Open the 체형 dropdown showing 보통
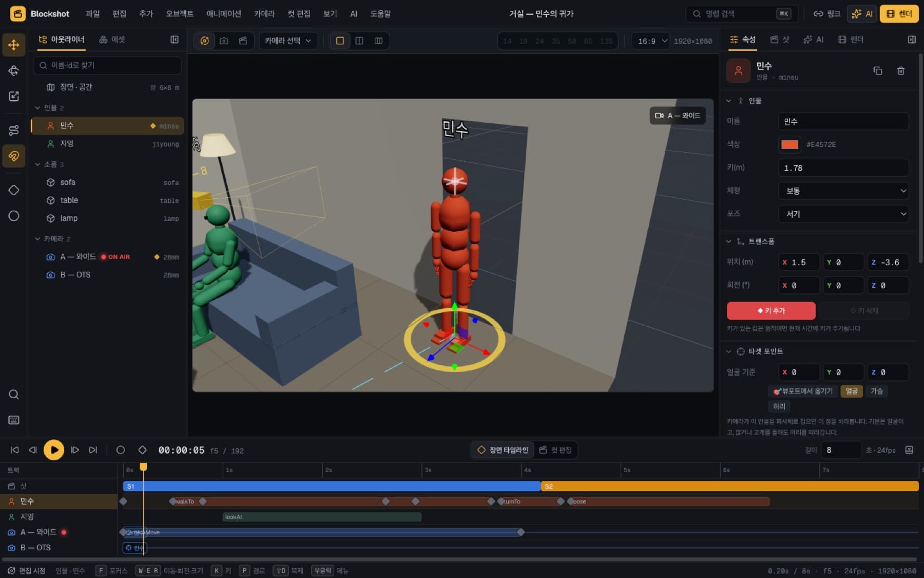 click(x=843, y=191)
